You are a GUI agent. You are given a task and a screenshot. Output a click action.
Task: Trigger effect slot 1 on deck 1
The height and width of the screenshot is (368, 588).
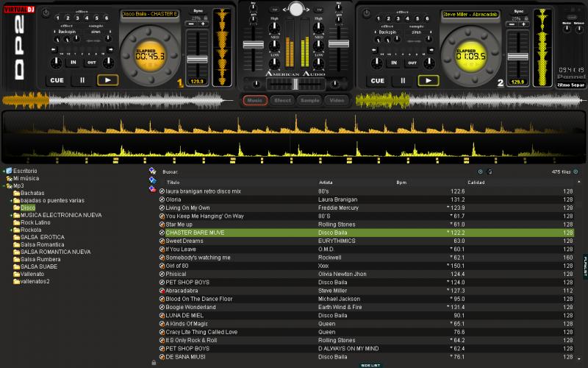[58, 18]
